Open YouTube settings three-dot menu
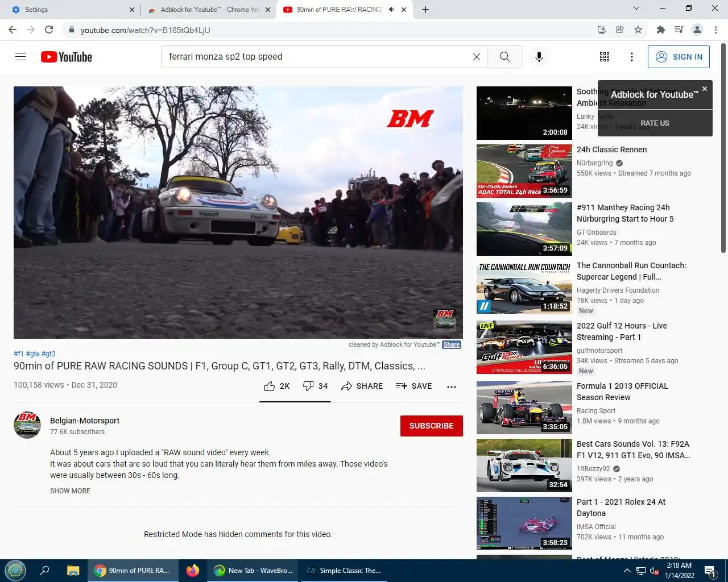Screen dimensions: 728x582 click(x=632, y=57)
